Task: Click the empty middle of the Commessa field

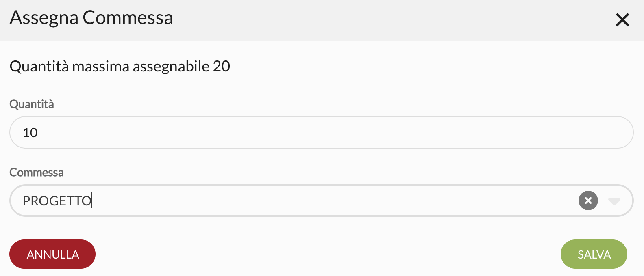Action: 325,201
